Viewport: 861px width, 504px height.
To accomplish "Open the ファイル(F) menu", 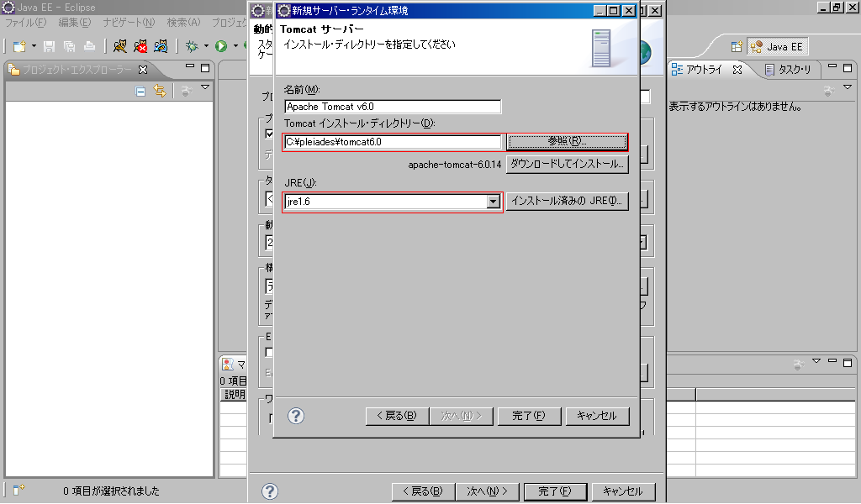I will [26, 23].
